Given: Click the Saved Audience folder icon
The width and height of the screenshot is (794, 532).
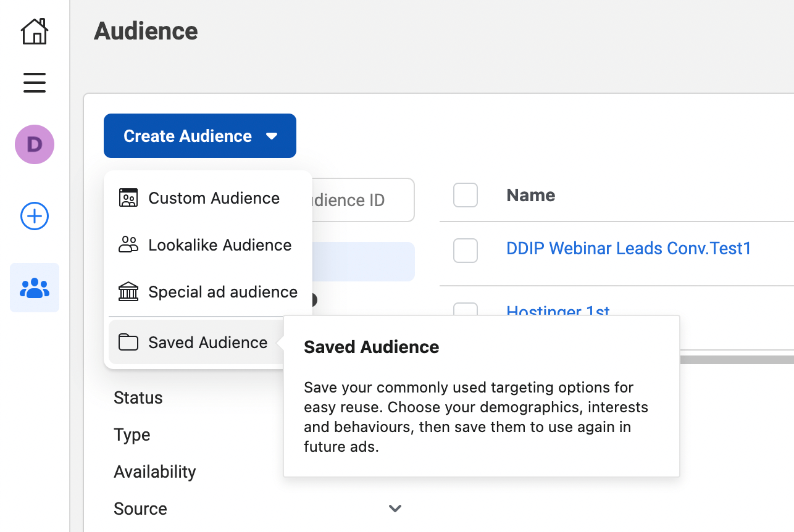Looking at the screenshot, I should [x=128, y=343].
